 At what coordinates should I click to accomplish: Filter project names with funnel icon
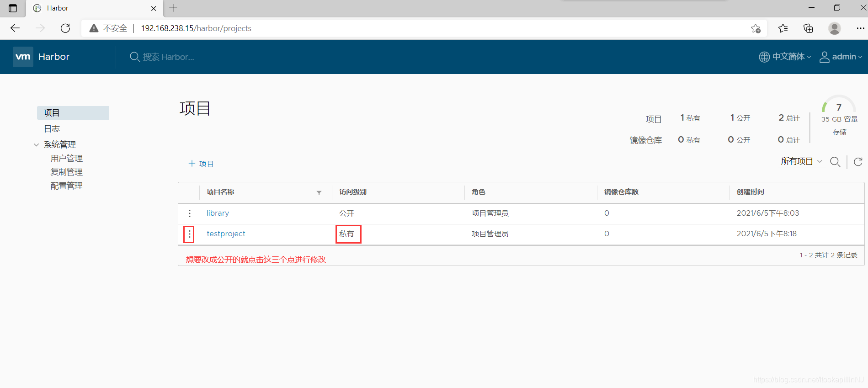pos(319,192)
